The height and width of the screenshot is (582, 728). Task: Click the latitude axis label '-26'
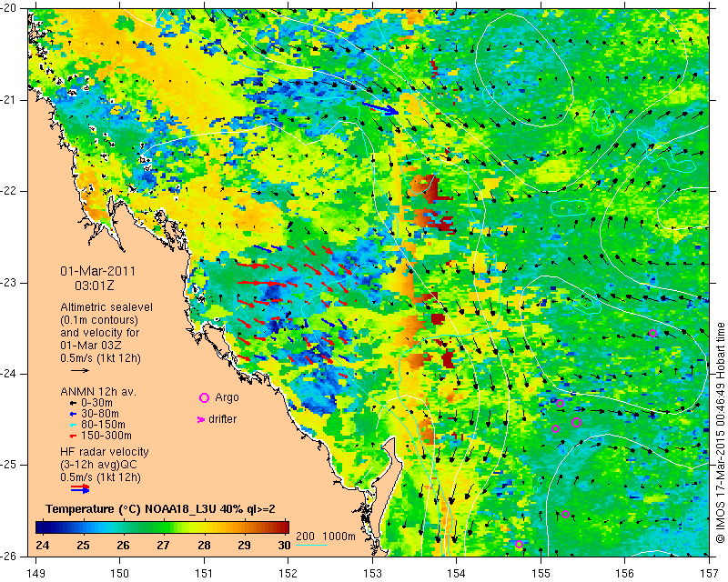[8, 556]
